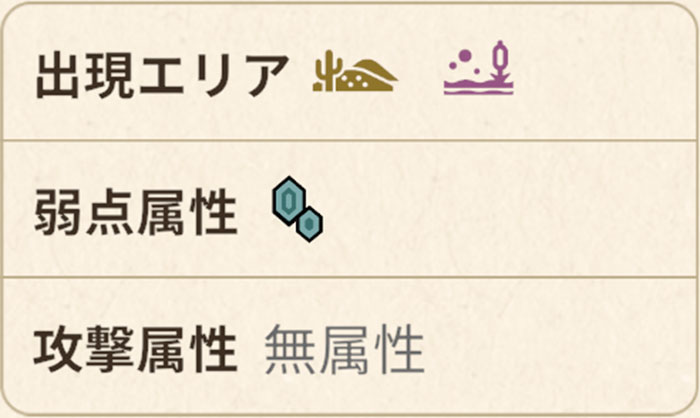This screenshot has height=418, width=700.
Task: Click the 無 character in 無属性
Action: (x=291, y=351)
